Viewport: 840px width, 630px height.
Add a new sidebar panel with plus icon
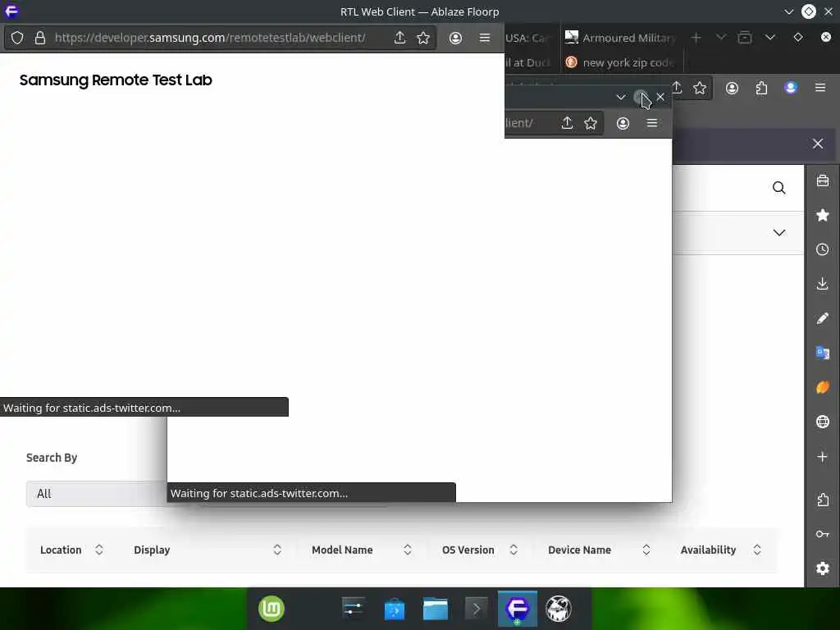tap(822, 457)
